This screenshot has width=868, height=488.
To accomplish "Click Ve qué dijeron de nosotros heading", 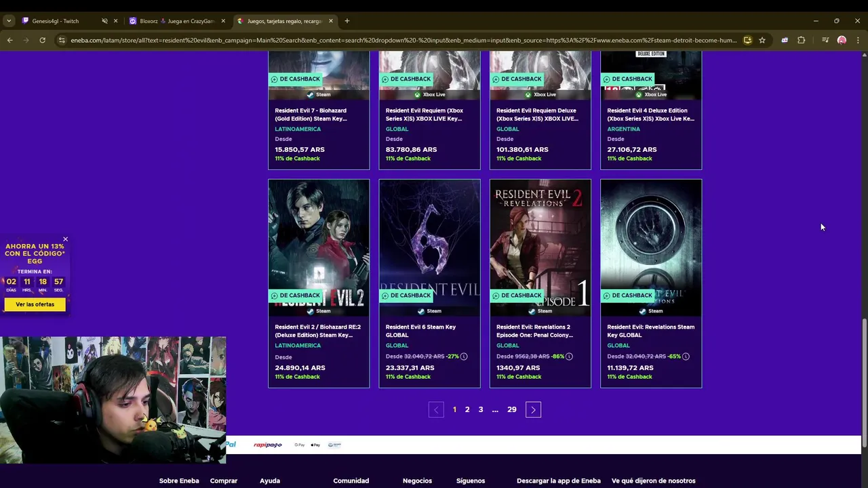I will coord(654,481).
